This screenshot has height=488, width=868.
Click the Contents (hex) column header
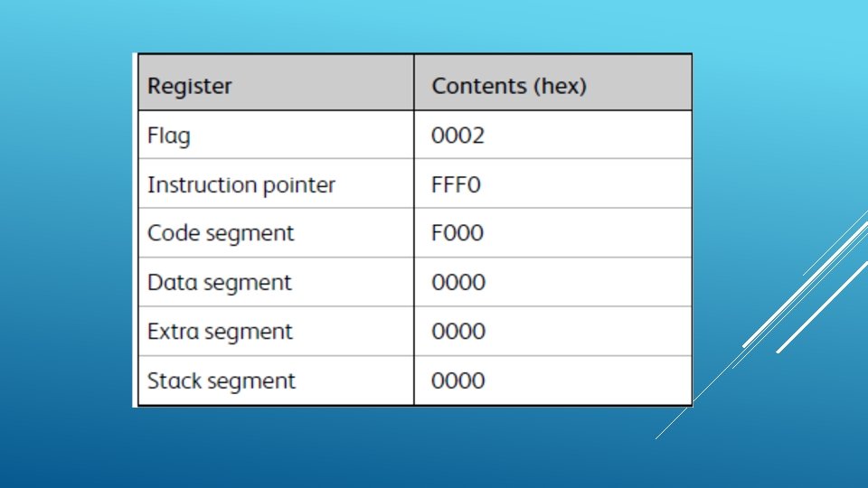(553, 82)
